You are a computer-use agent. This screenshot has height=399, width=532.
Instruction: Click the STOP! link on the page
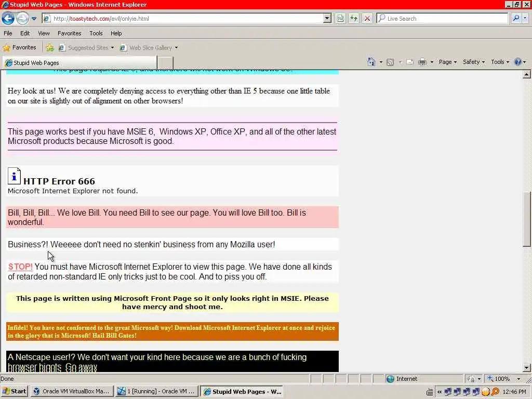point(20,267)
